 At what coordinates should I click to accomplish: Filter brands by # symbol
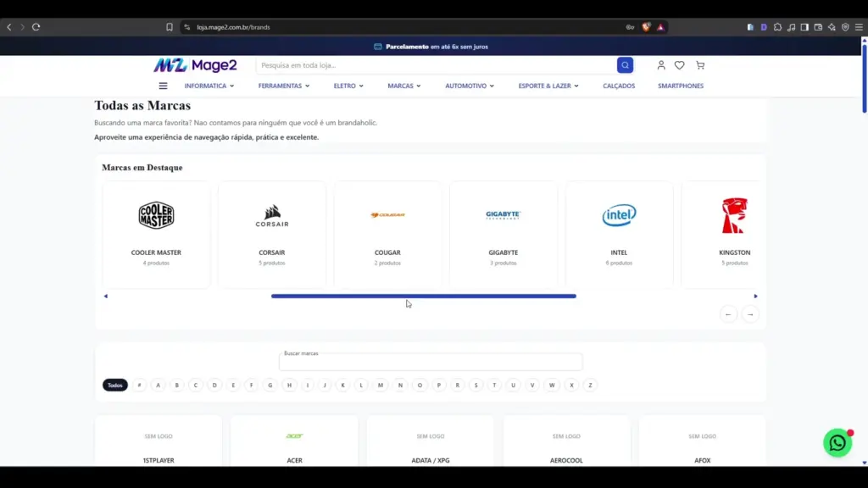(140, 385)
